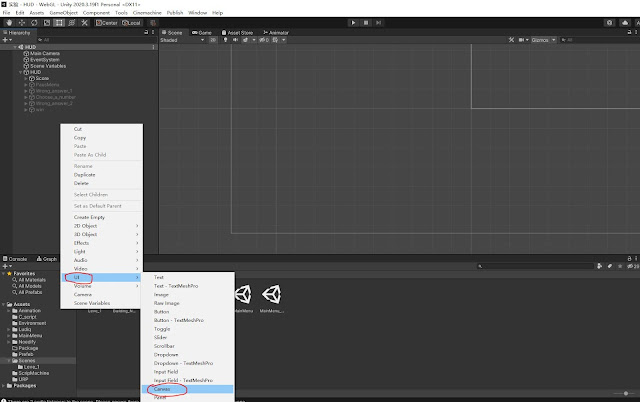Open the File menu
This screenshot has width=640, height=402.
(x=6, y=13)
